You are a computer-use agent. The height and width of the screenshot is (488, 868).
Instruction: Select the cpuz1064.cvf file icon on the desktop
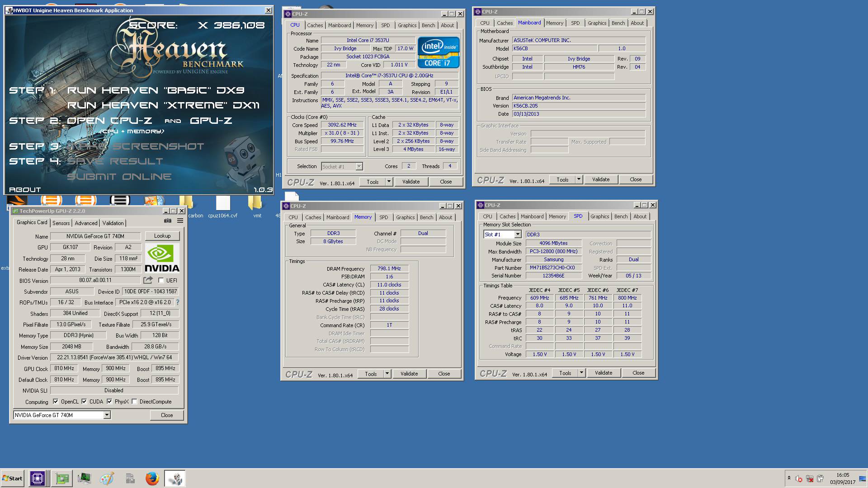coord(223,203)
